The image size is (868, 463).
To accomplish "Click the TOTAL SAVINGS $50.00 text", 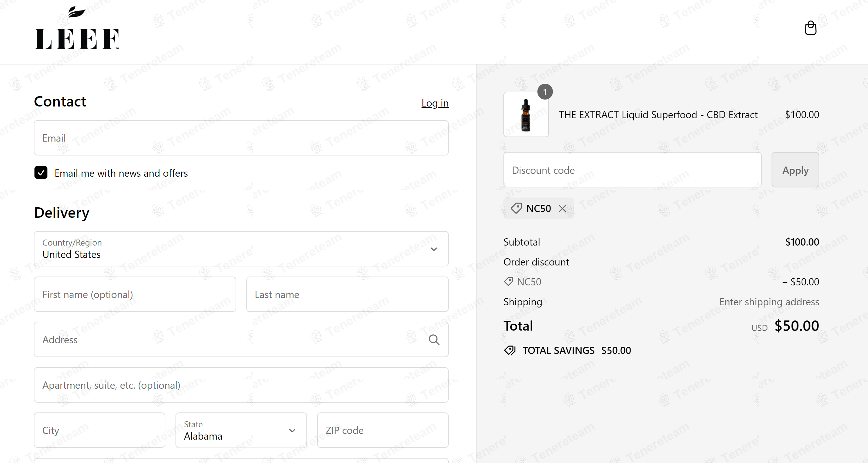I will pyautogui.click(x=576, y=350).
